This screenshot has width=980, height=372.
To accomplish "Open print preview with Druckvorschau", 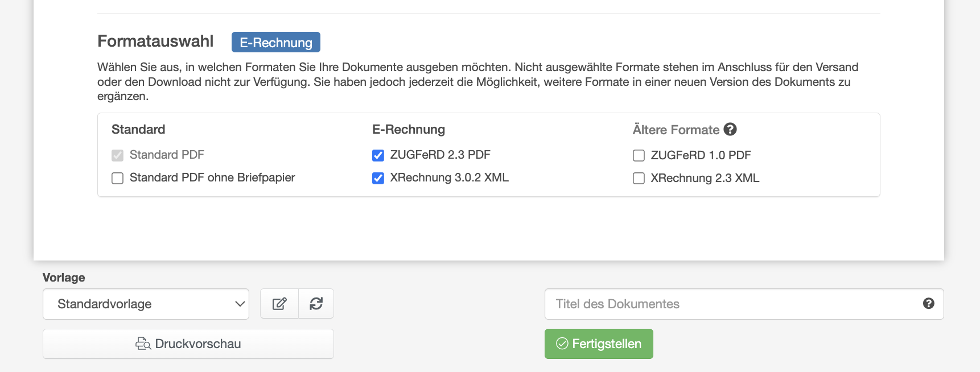I will coord(188,344).
